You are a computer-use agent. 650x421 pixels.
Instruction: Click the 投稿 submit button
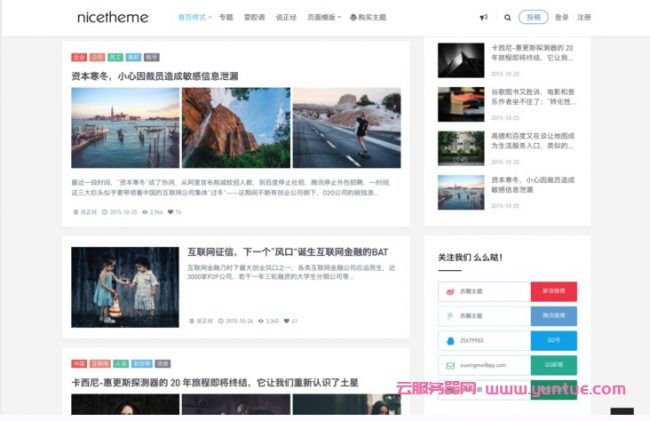point(534,17)
